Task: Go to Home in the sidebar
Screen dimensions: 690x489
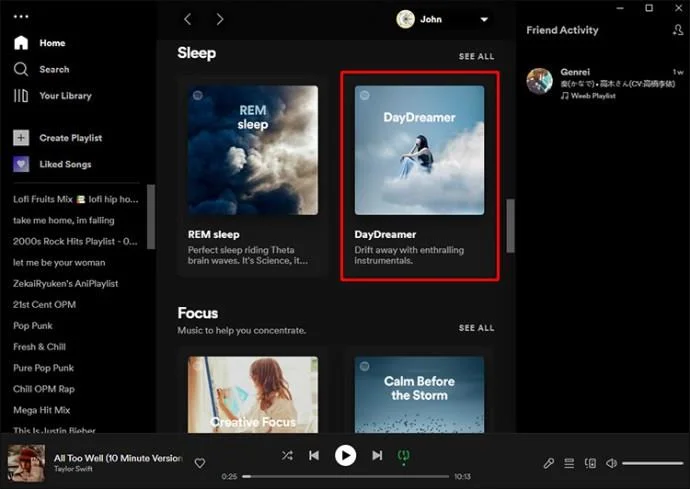Action: tap(52, 43)
